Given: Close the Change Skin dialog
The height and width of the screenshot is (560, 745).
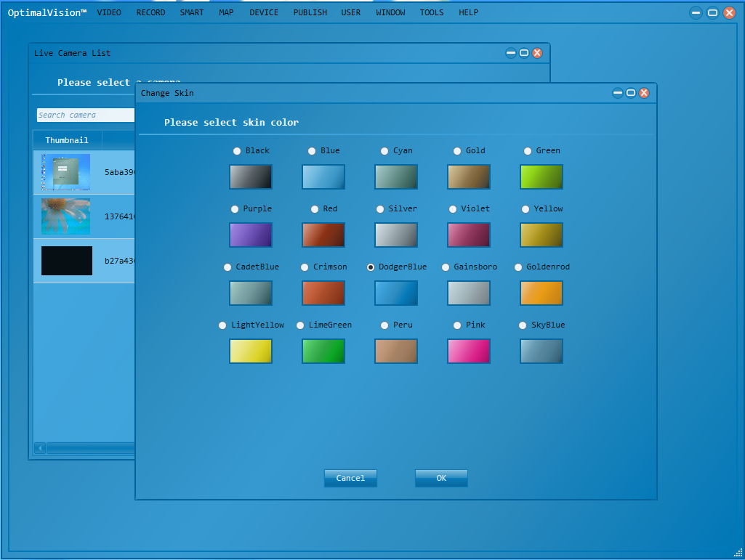Looking at the screenshot, I should tap(644, 93).
